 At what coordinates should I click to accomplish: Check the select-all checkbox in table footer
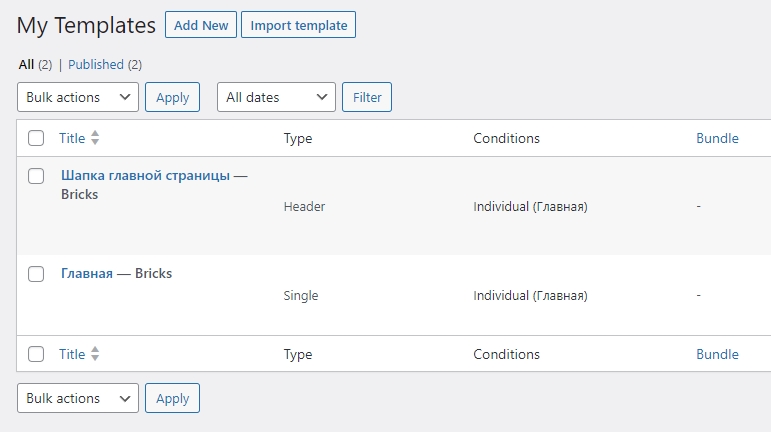click(x=36, y=354)
